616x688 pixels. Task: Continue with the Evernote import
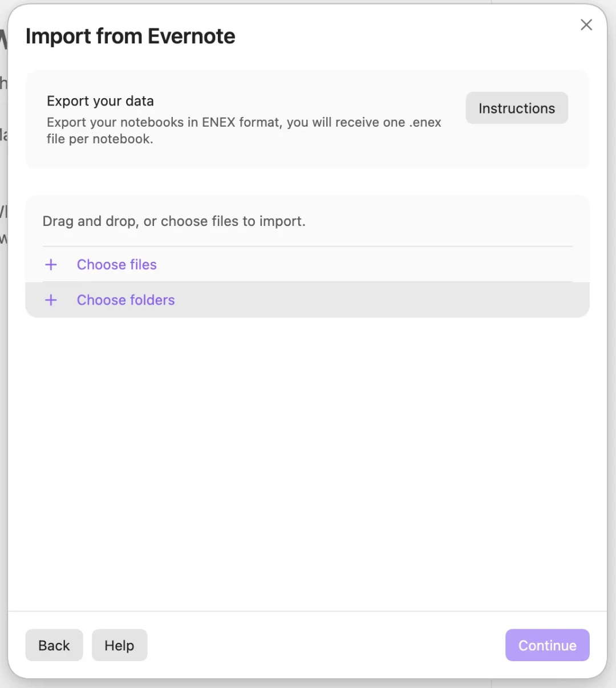point(548,645)
